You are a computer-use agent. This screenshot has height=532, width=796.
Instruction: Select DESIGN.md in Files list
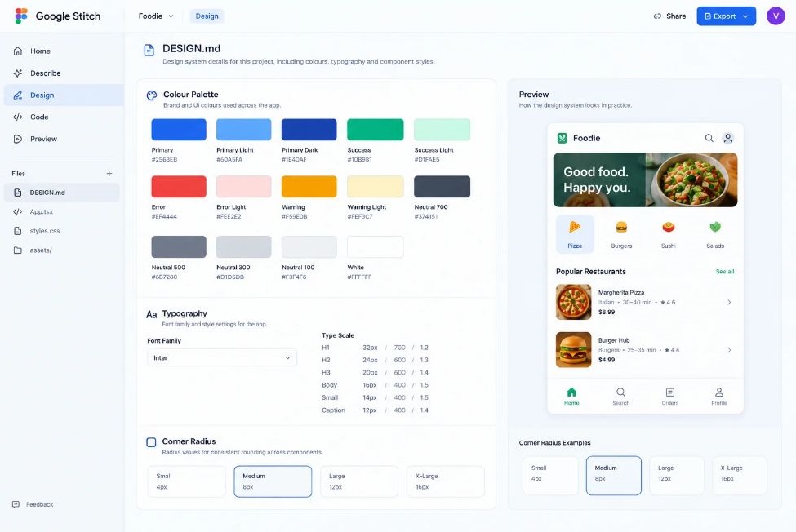62,193
